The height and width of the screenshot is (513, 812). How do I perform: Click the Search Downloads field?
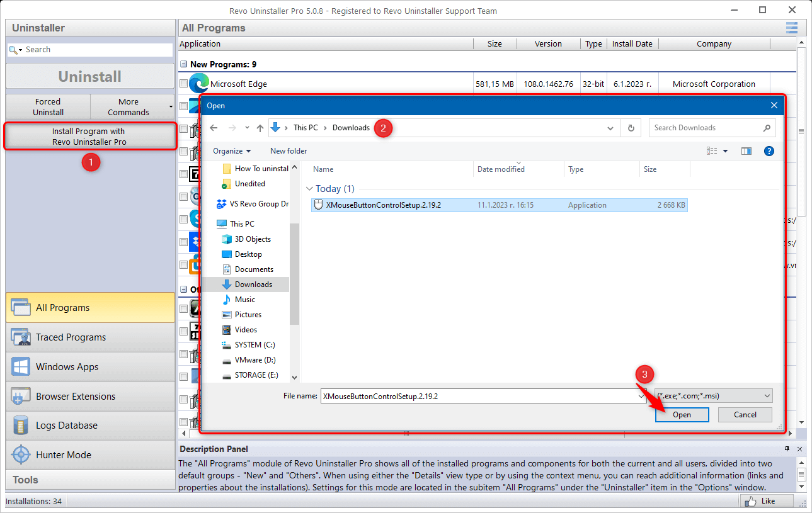tap(712, 128)
